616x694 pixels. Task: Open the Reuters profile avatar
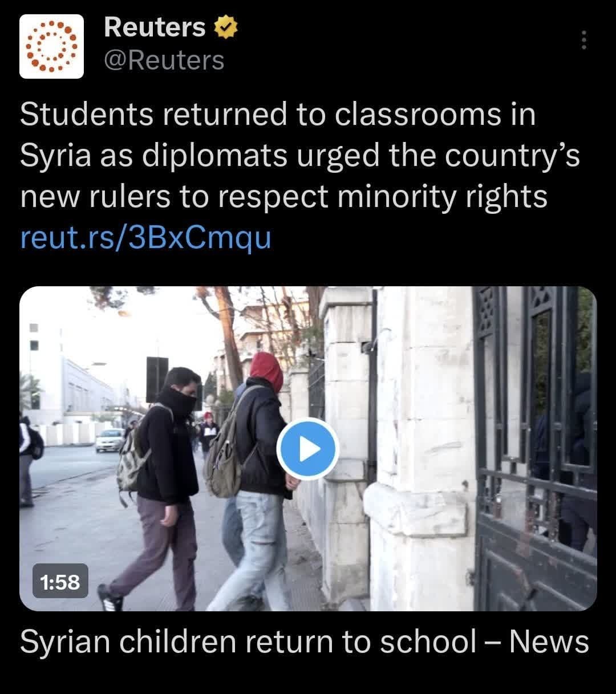51,46
